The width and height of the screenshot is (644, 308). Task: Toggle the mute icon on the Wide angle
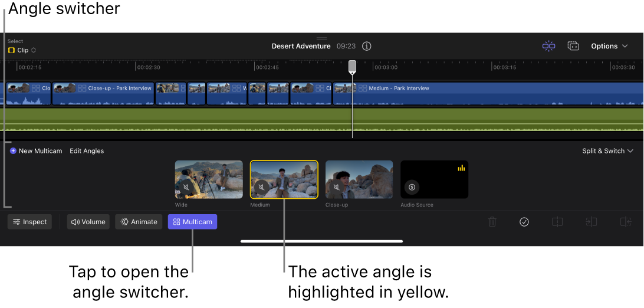coord(186,188)
